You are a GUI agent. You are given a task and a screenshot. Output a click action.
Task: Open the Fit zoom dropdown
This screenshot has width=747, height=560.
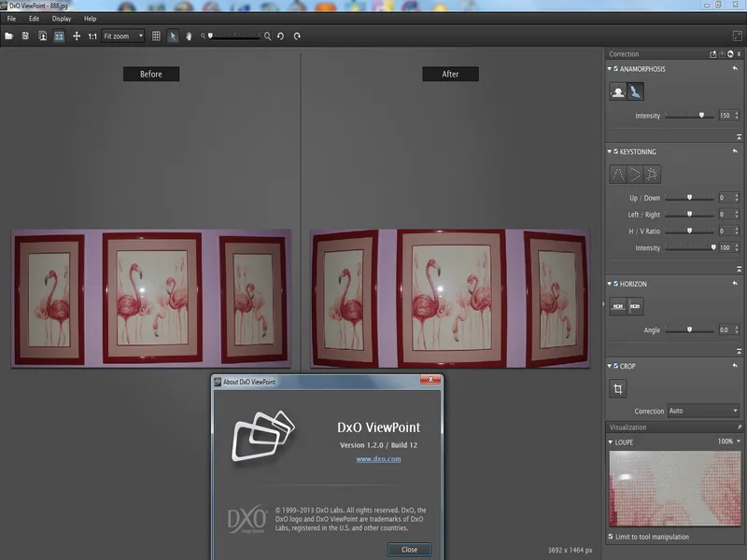click(123, 36)
